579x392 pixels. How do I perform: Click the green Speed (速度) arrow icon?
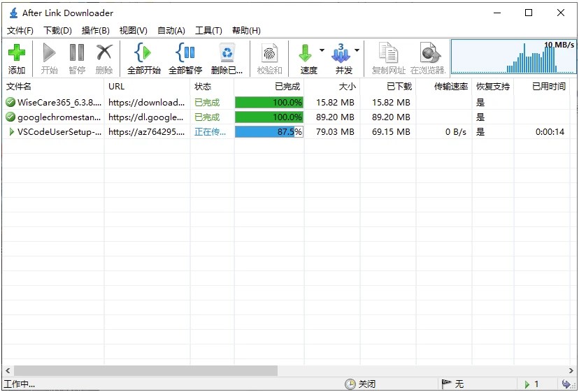(x=306, y=53)
